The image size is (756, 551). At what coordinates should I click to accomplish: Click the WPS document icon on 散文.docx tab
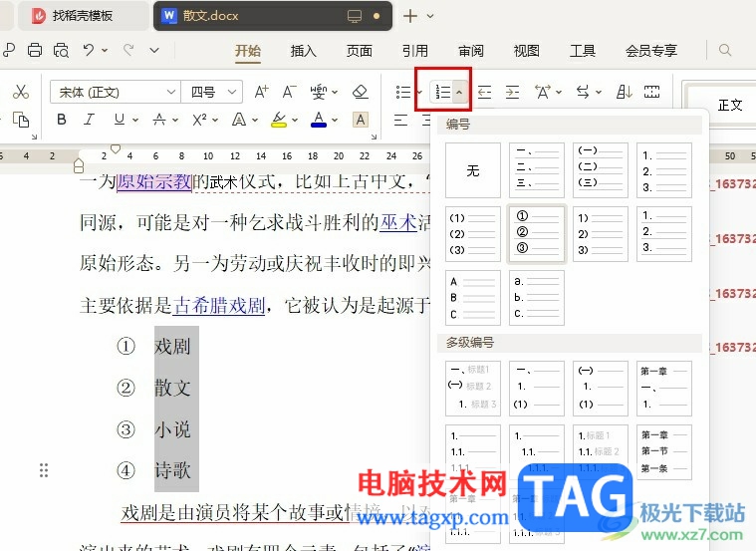168,15
